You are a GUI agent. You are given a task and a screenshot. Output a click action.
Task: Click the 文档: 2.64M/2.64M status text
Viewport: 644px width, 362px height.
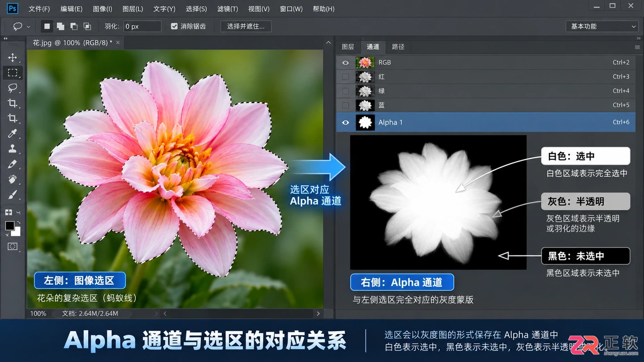pyautogui.click(x=90, y=313)
